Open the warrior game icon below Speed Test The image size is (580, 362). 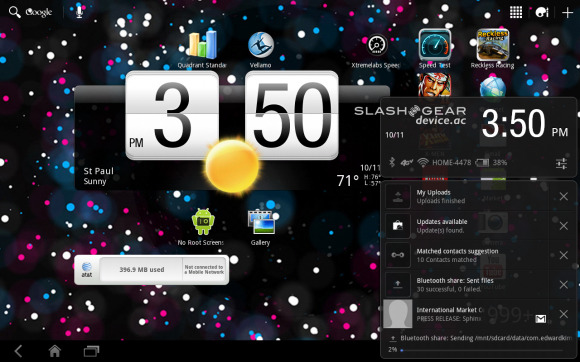click(x=435, y=85)
